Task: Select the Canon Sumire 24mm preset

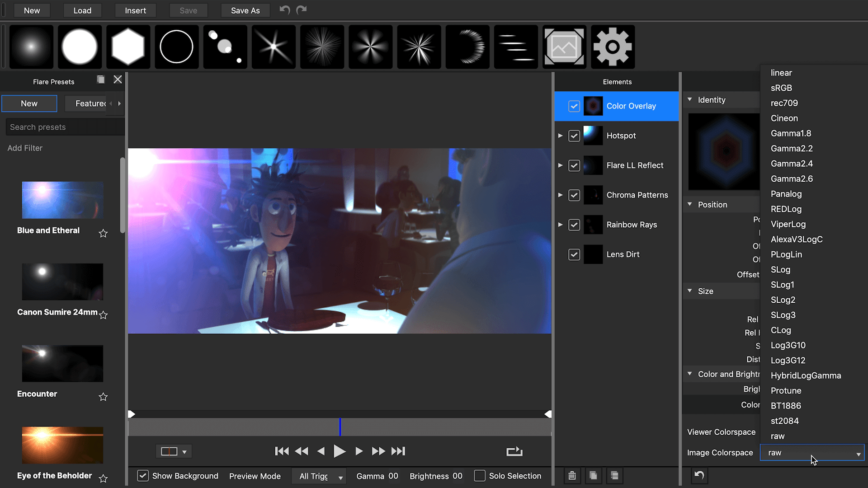Action: (x=62, y=282)
